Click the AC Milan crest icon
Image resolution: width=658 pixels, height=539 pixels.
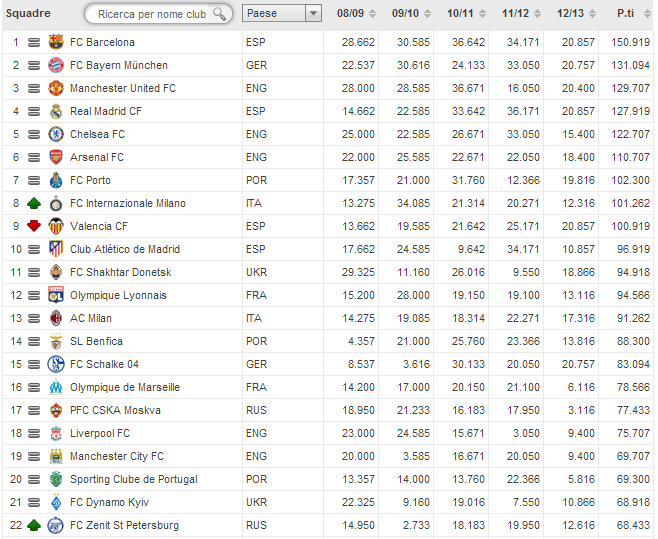(x=56, y=318)
